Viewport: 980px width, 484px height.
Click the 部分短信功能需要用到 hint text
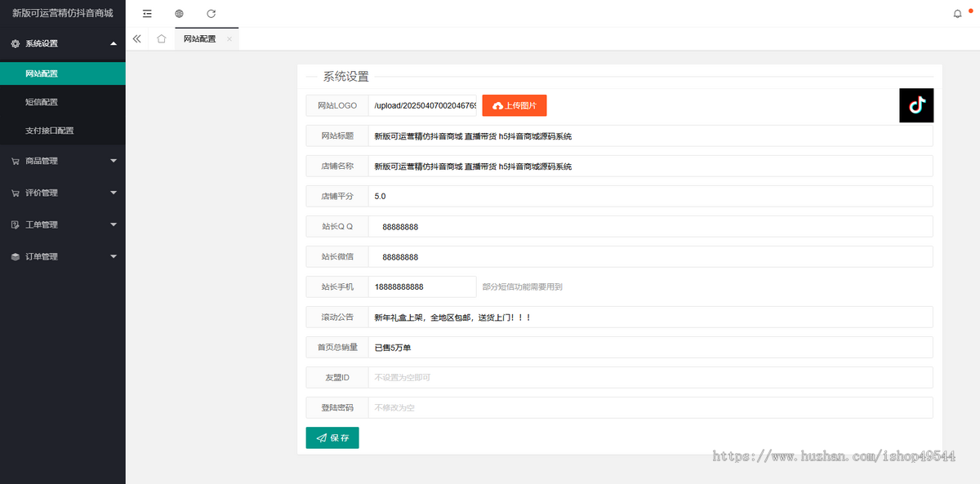[x=523, y=286]
